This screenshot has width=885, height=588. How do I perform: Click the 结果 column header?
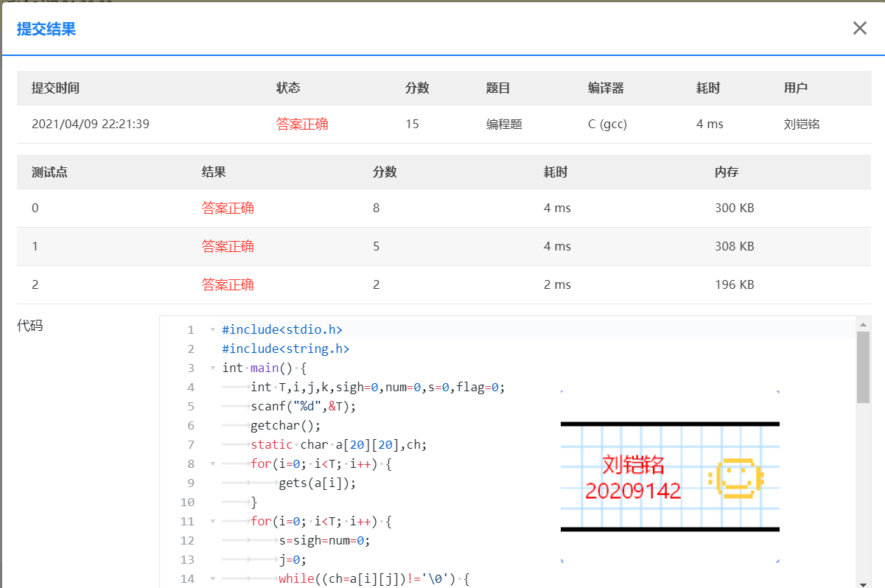pos(214,172)
